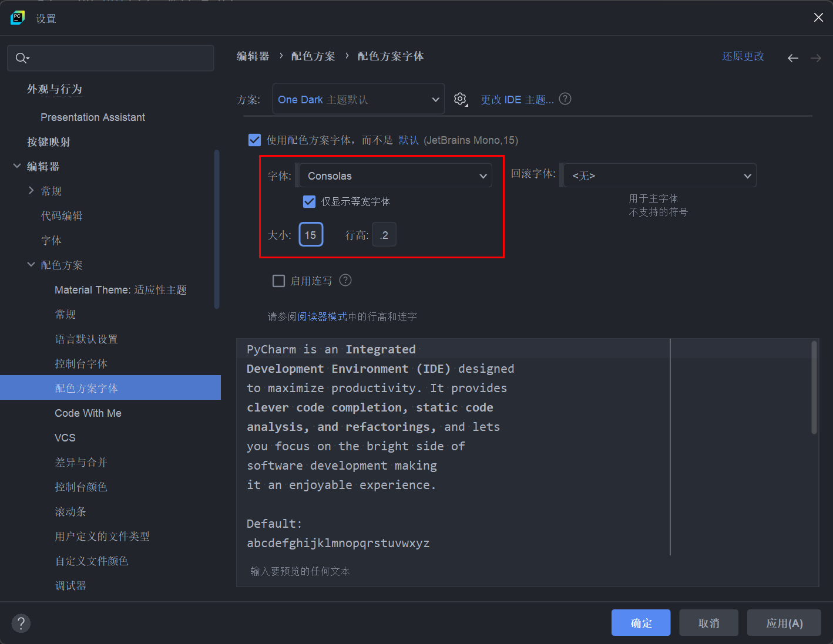Open 滚动条 settings page

click(x=70, y=511)
